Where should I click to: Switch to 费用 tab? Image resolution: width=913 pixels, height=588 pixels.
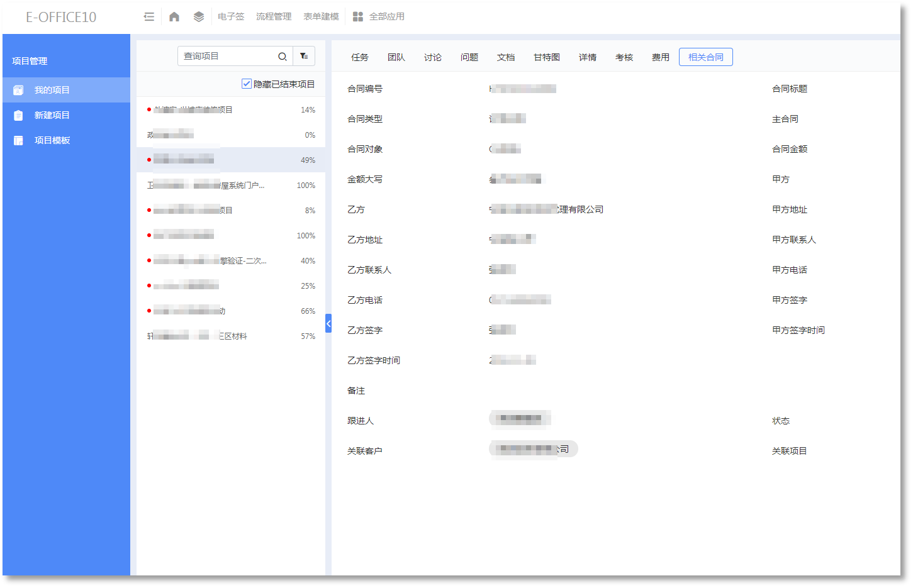(x=661, y=57)
